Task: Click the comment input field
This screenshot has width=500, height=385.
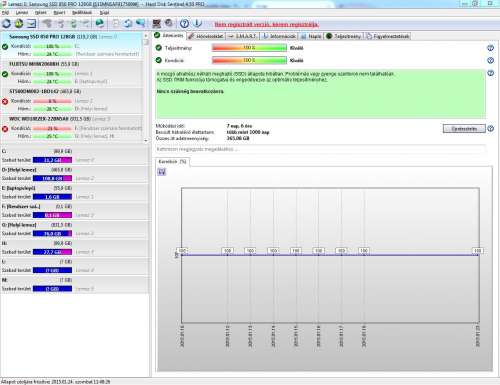Action: click(x=320, y=149)
